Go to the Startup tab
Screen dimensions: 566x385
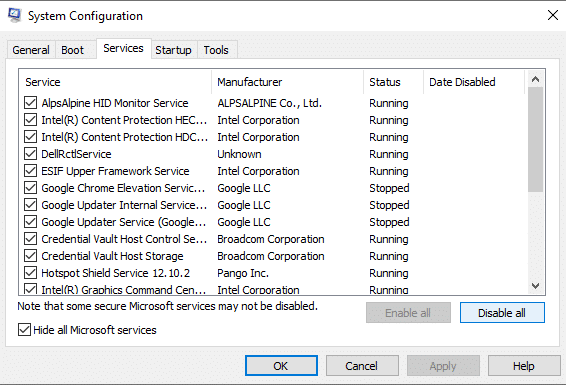pyautogui.click(x=173, y=50)
